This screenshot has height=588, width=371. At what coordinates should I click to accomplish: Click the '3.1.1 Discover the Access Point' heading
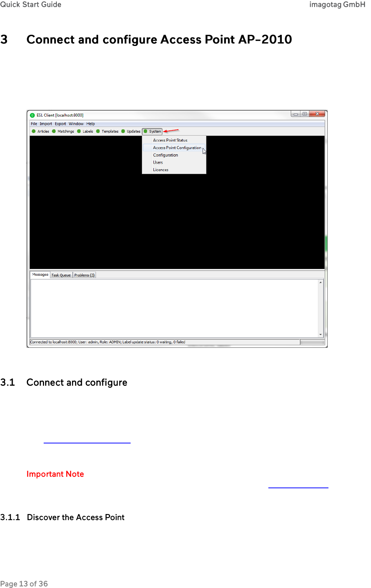(x=62, y=517)
